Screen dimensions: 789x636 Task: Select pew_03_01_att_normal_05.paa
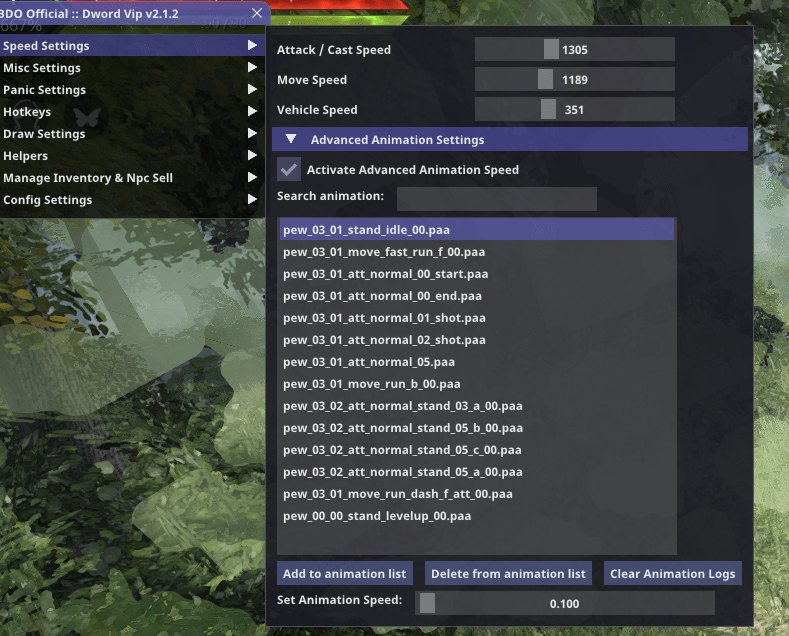pyautogui.click(x=477, y=362)
